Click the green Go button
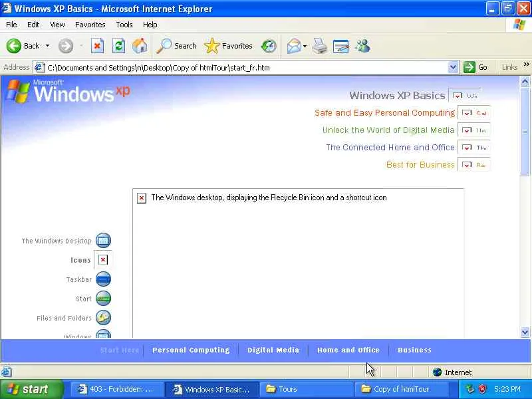The width and height of the screenshot is (532, 399). pyautogui.click(x=475, y=67)
